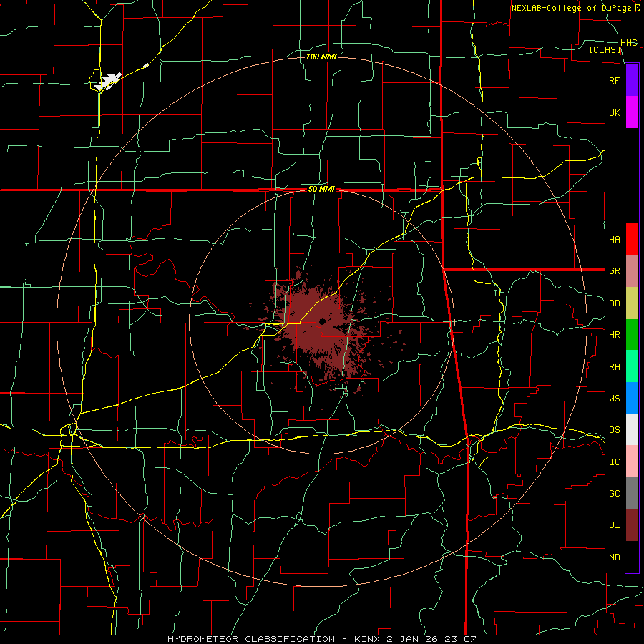The width and height of the screenshot is (644, 644).
Task: Click the radar site center dot
Action: coord(323,321)
